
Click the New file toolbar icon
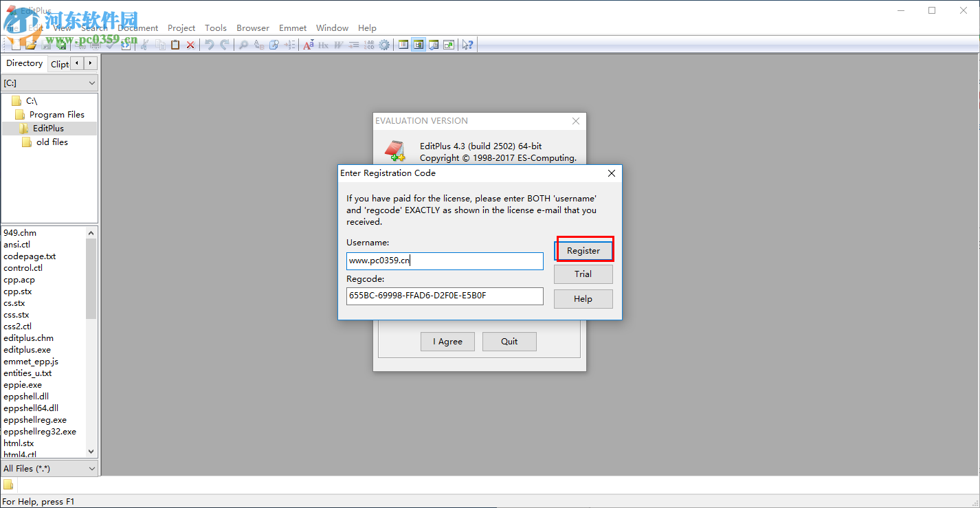pyautogui.click(x=16, y=45)
